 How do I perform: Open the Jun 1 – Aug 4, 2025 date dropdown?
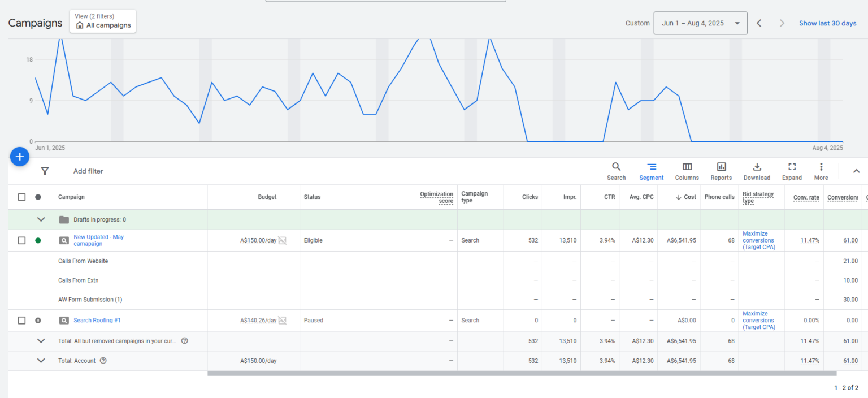coord(700,23)
